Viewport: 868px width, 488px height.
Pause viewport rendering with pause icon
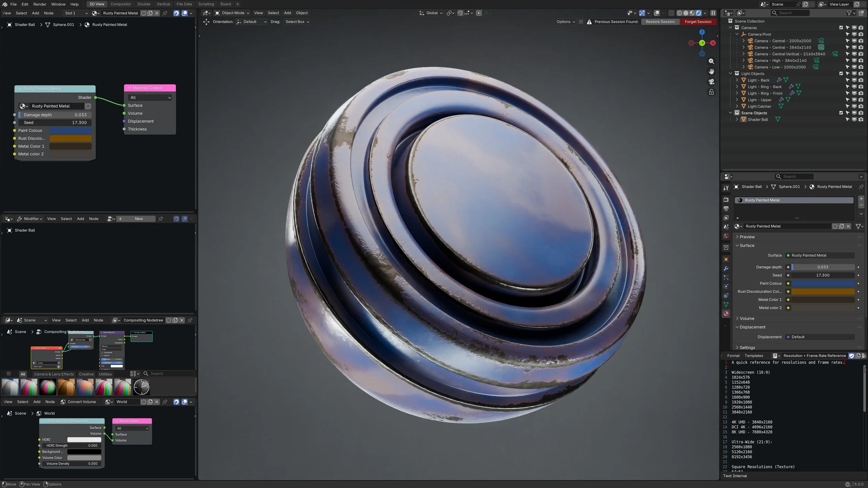713,13
